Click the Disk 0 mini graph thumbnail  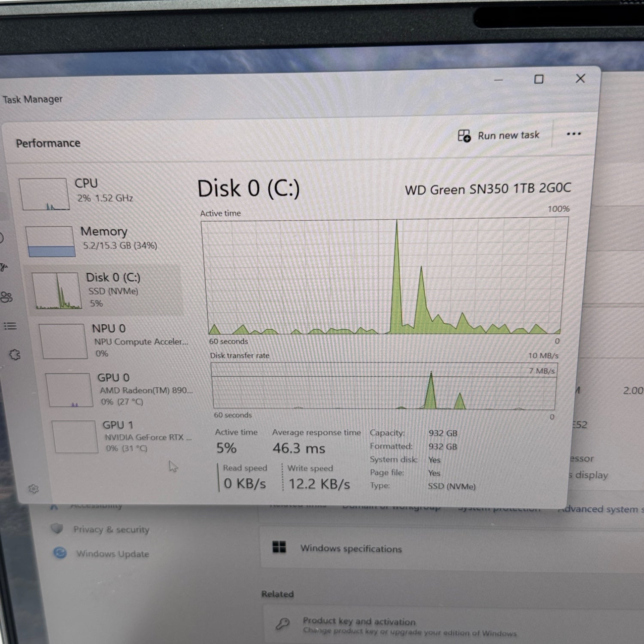click(x=57, y=291)
